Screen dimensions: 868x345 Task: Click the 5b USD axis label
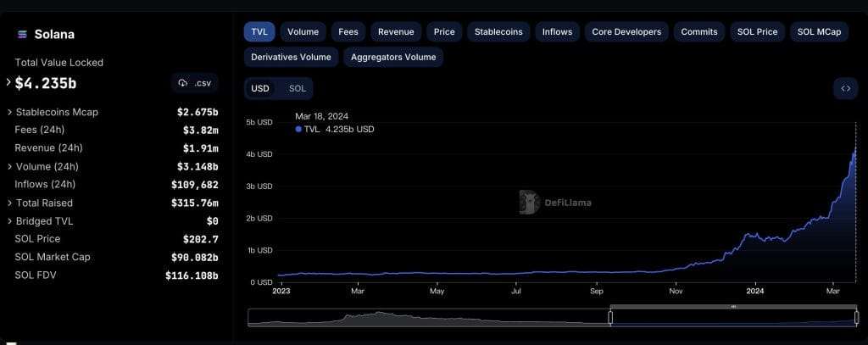[259, 122]
